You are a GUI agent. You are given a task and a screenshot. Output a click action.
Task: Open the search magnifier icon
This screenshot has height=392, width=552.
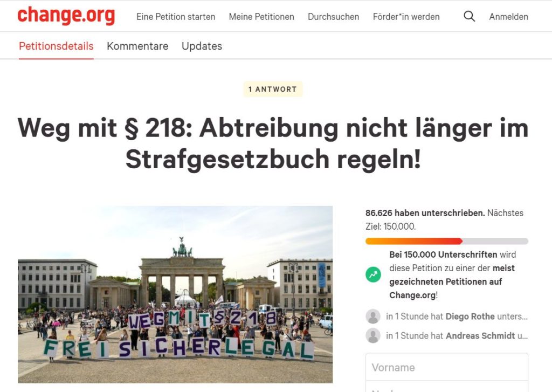(x=470, y=16)
